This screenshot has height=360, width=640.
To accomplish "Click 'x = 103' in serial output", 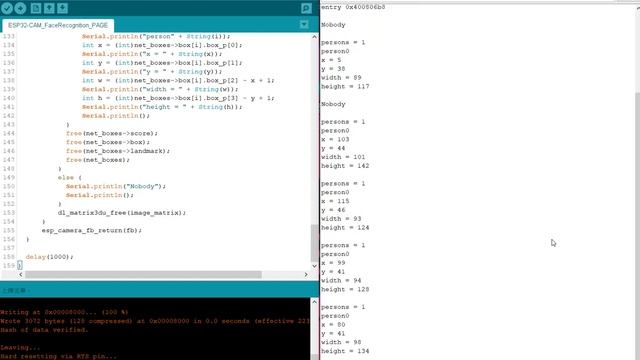I will coord(335,139).
